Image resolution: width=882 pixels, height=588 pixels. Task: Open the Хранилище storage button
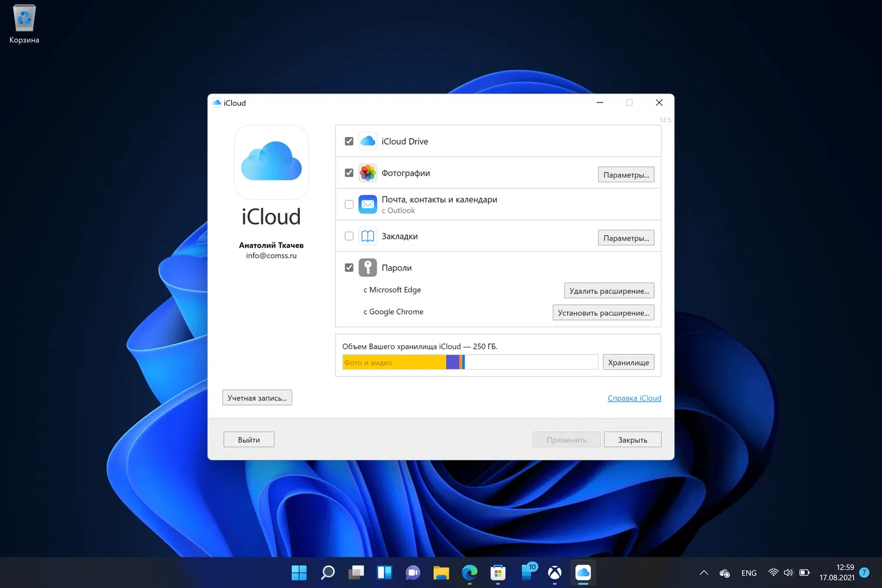point(629,362)
